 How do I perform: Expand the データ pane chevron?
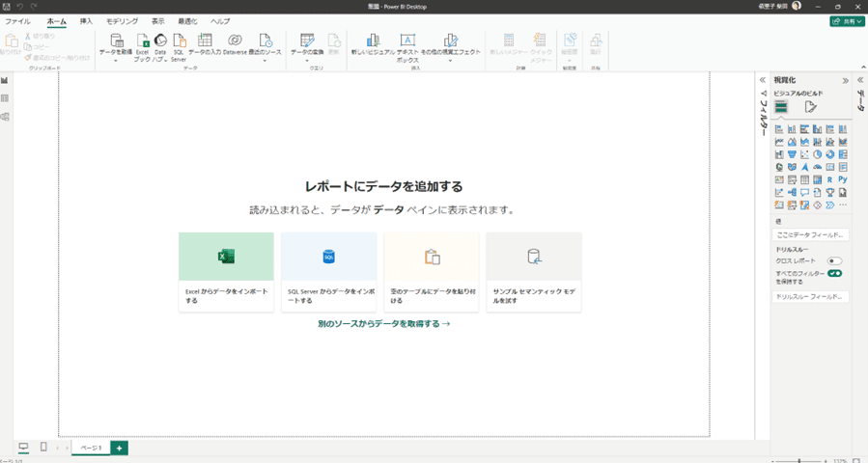[860, 80]
